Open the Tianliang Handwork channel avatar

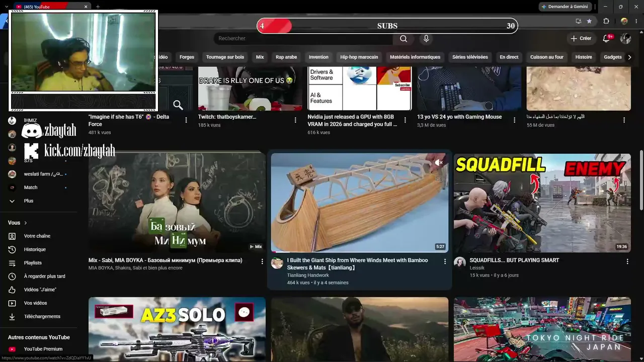(277, 263)
